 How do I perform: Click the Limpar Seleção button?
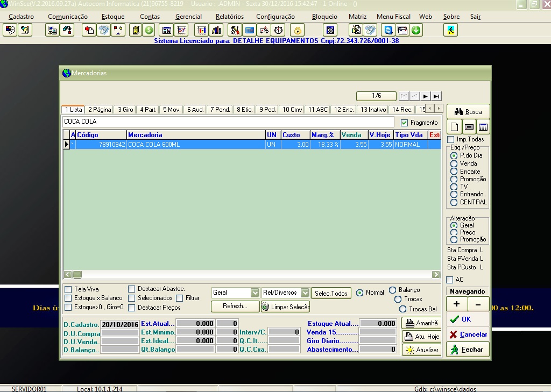(285, 307)
